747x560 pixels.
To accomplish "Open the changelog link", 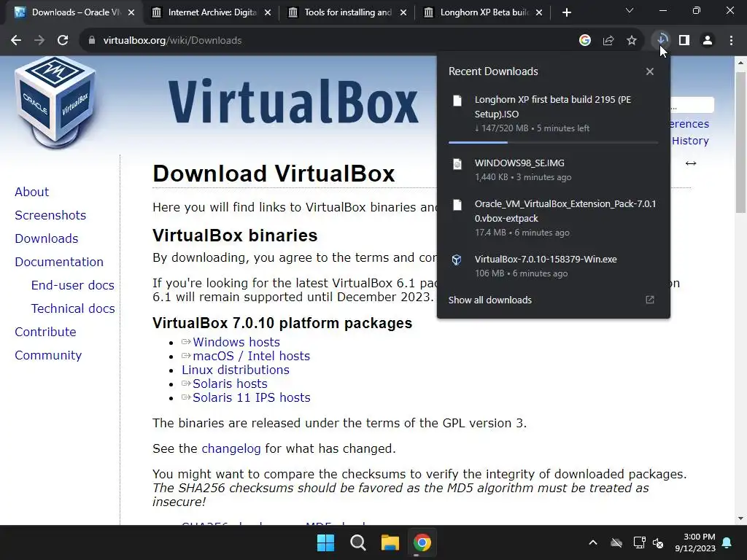I will pos(231,448).
